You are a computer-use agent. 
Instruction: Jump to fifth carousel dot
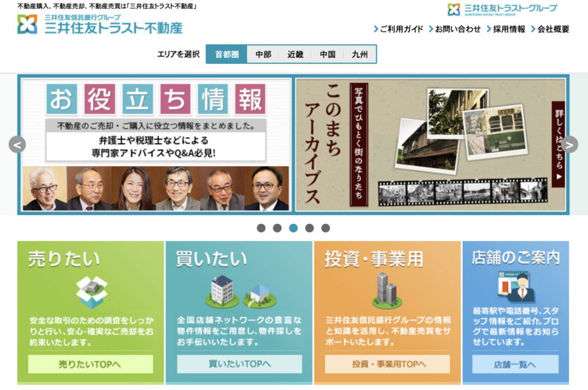[326, 228]
